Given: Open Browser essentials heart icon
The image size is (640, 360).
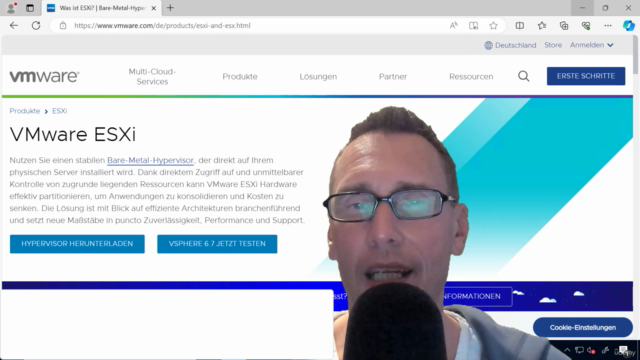Looking at the screenshot, I should [x=586, y=25].
